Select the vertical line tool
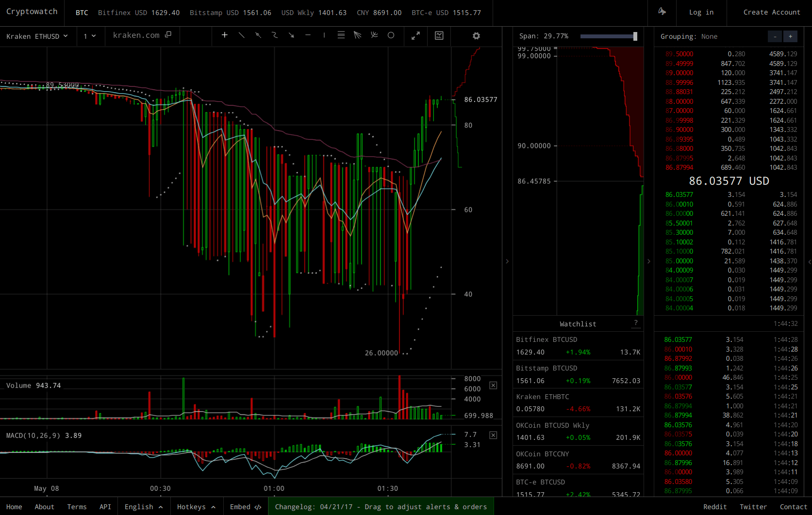Screen dimensions: 812x515 tap(324, 35)
